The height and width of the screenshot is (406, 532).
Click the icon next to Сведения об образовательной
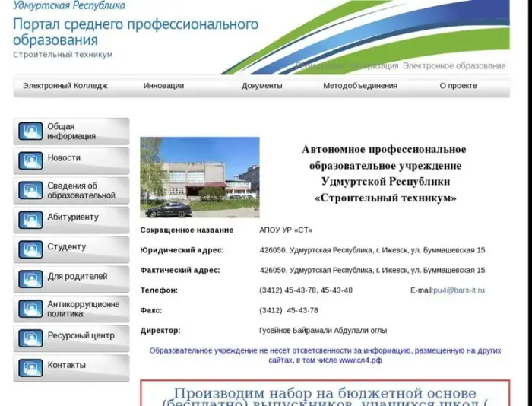click(x=30, y=191)
